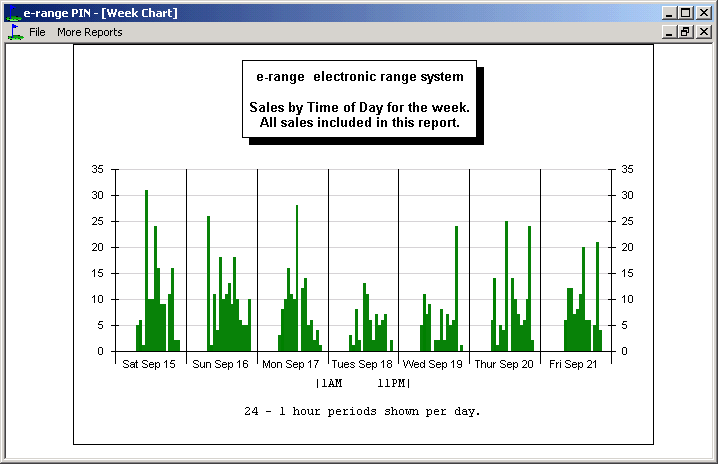The width and height of the screenshot is (718, 464).
Task: Select the Tues Sep 18 day label
Action: click(362, 365)
